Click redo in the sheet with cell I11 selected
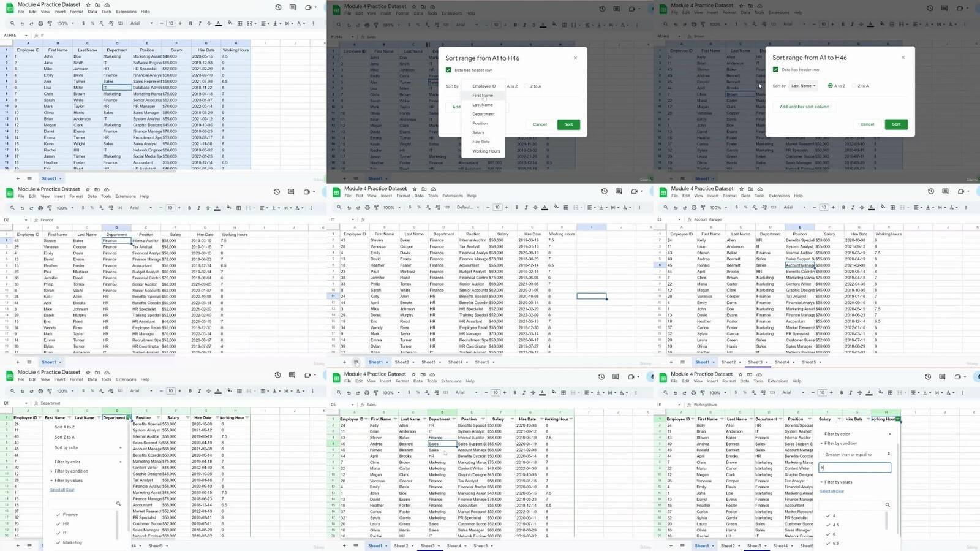This screenshot has width=980, height=551. click(x=357, y=207)
